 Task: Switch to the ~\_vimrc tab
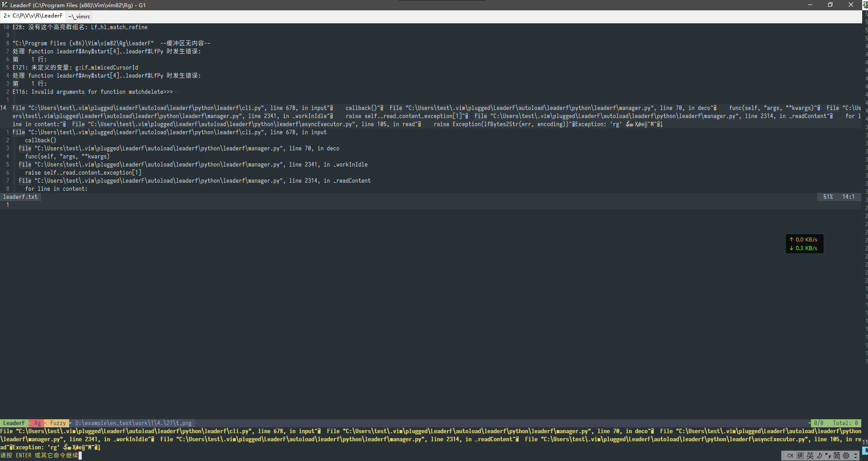[79, 16]
